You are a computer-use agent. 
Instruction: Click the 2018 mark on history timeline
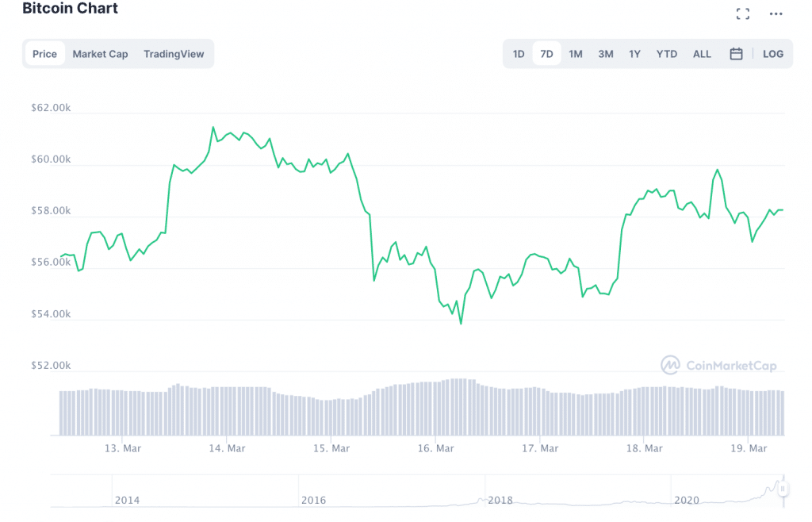click(500, 500)
